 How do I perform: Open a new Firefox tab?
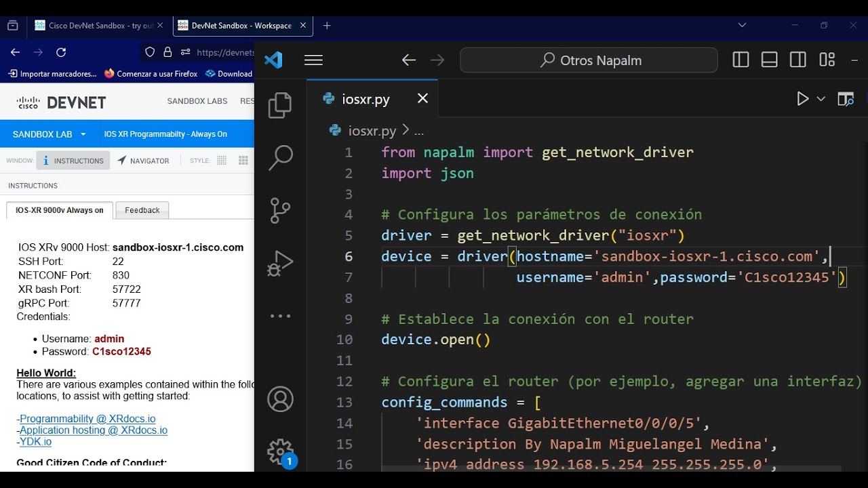[327, 26]
